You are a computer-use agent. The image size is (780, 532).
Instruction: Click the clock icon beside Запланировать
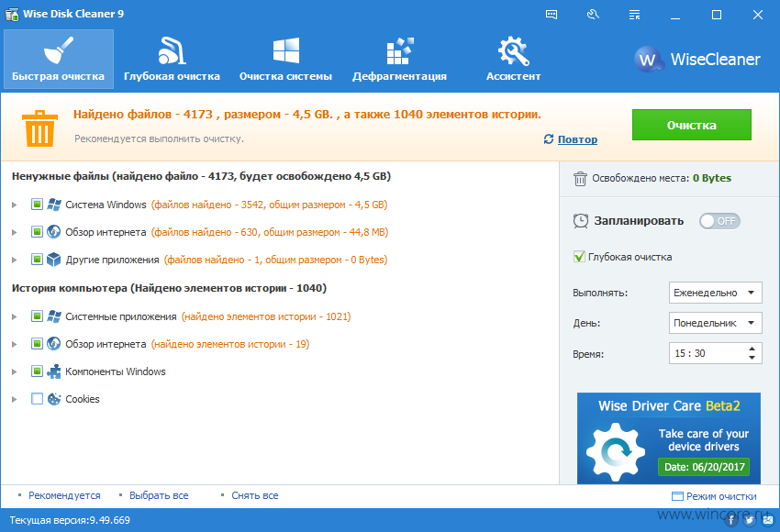click(581, 221)
